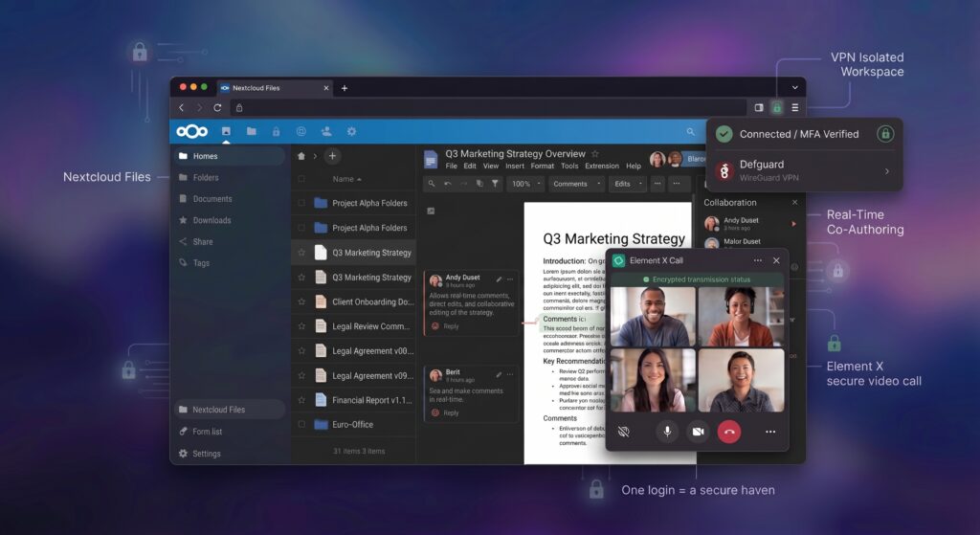
Task: Open the Extension menu
Action: (x=602, y=167)
